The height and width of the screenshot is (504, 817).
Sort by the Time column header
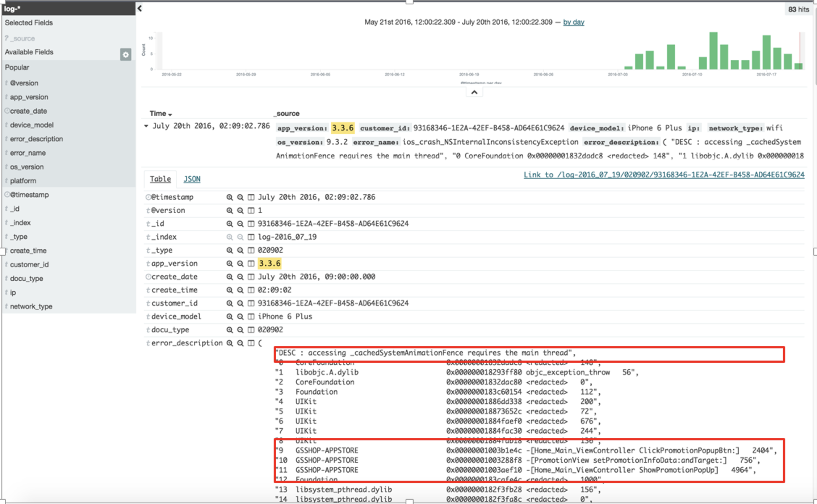pos(160,113)
